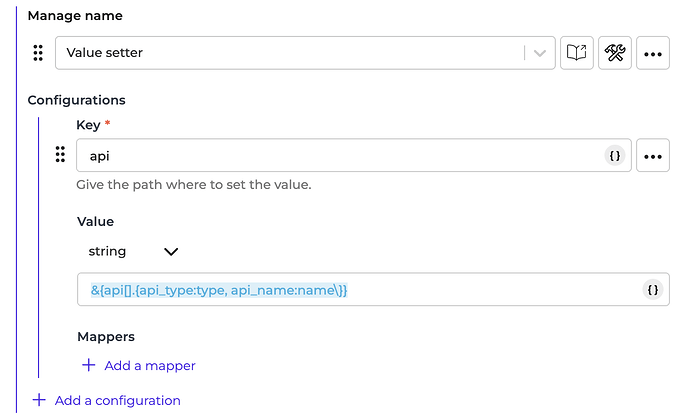690x415 pixels.
Task: Open the documentation book icon
Action: pyautogui.click(x=576, y=53)
